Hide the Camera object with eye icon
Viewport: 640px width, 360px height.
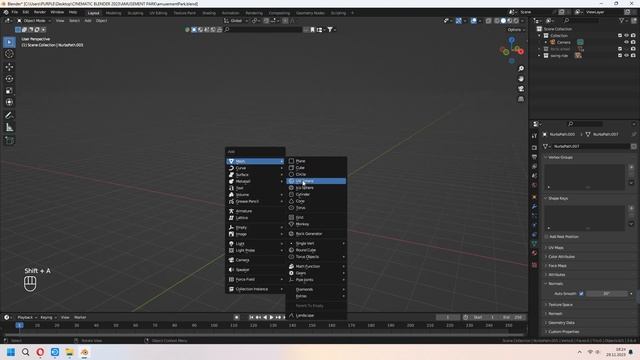627,42
